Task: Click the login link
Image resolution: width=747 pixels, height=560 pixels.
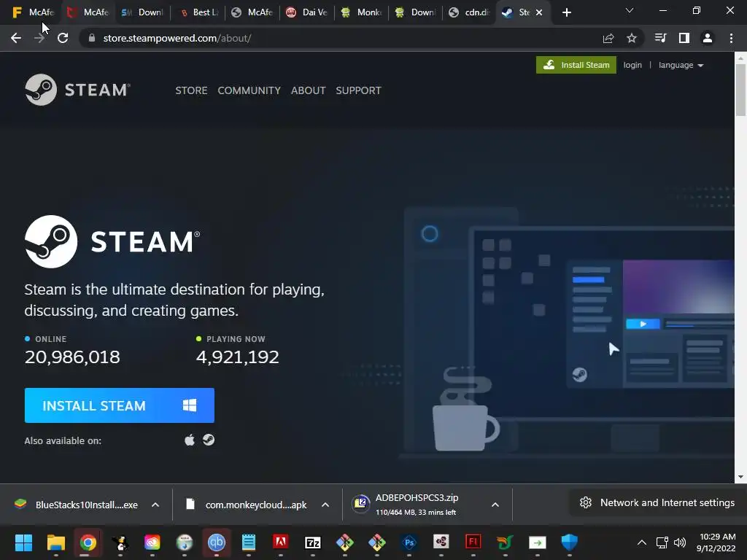Action: (x=632, y=65)
